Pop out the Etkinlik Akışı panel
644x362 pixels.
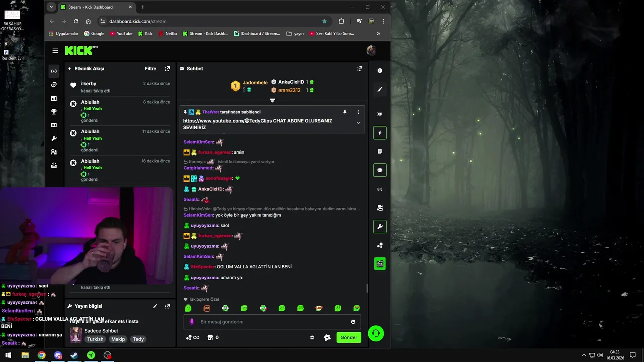[x=168, y=69]
